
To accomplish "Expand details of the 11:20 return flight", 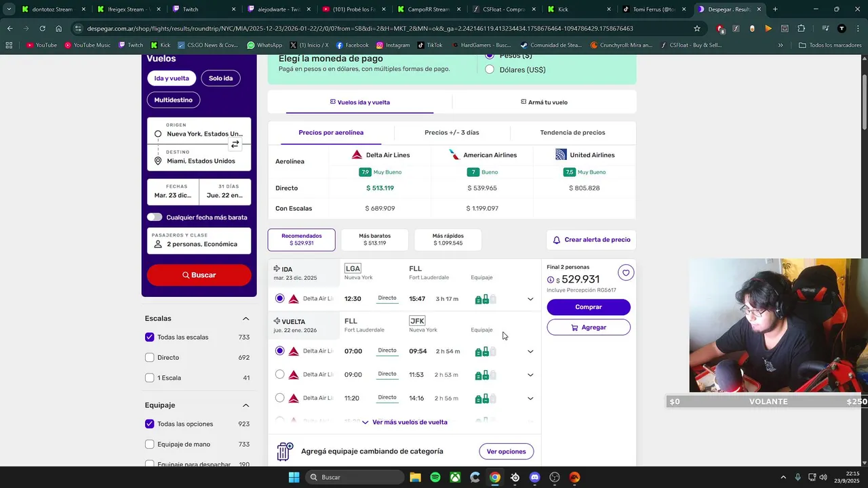I will (x=530, y=399).
